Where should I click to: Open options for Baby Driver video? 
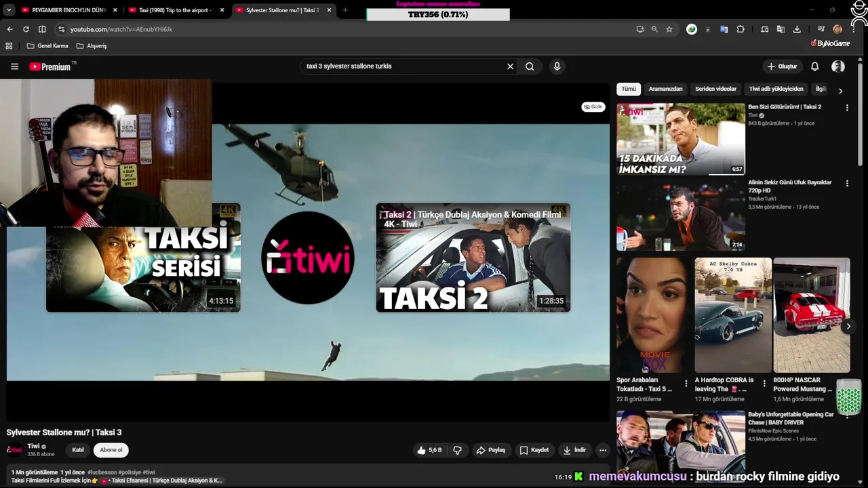(x=847, y=415)
